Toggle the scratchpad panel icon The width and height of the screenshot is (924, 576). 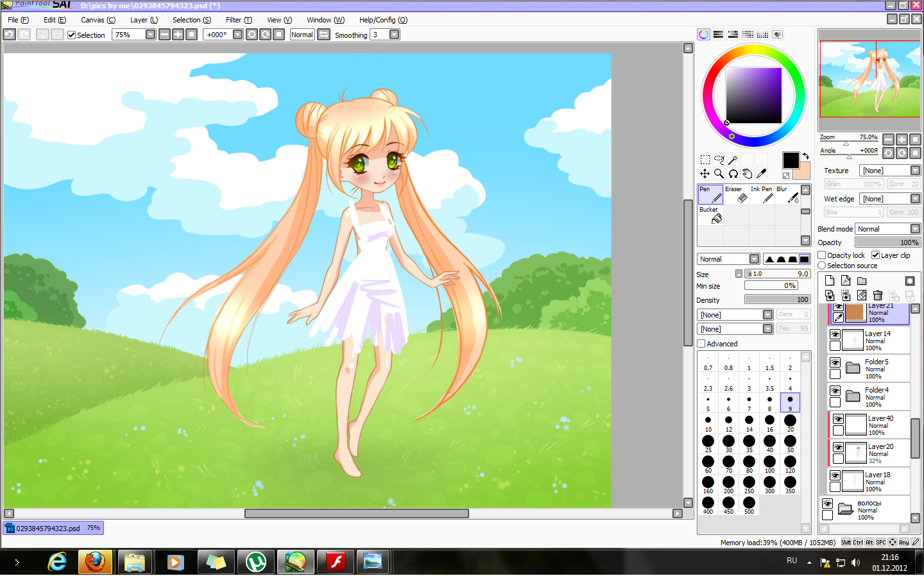tap(777, 35)
